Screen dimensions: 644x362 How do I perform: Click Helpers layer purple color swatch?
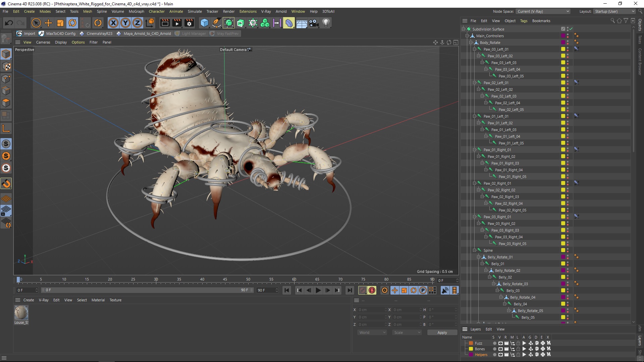coord(471,355)
